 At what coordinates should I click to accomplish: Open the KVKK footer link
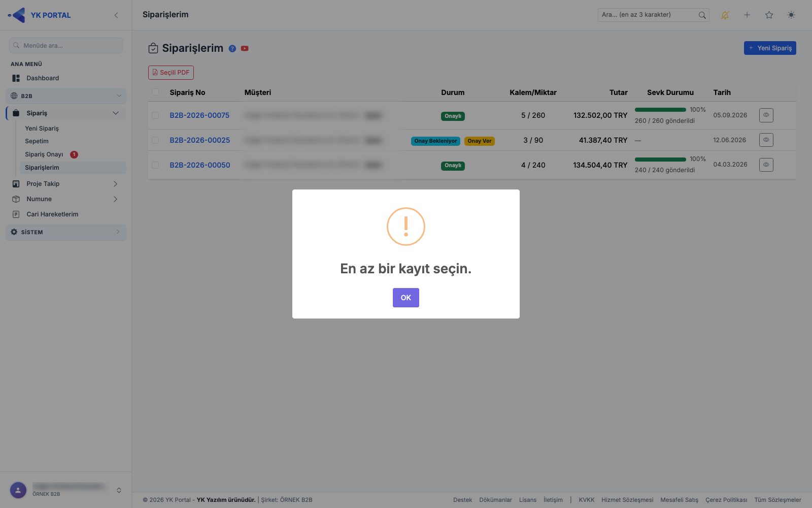[587, 500]
